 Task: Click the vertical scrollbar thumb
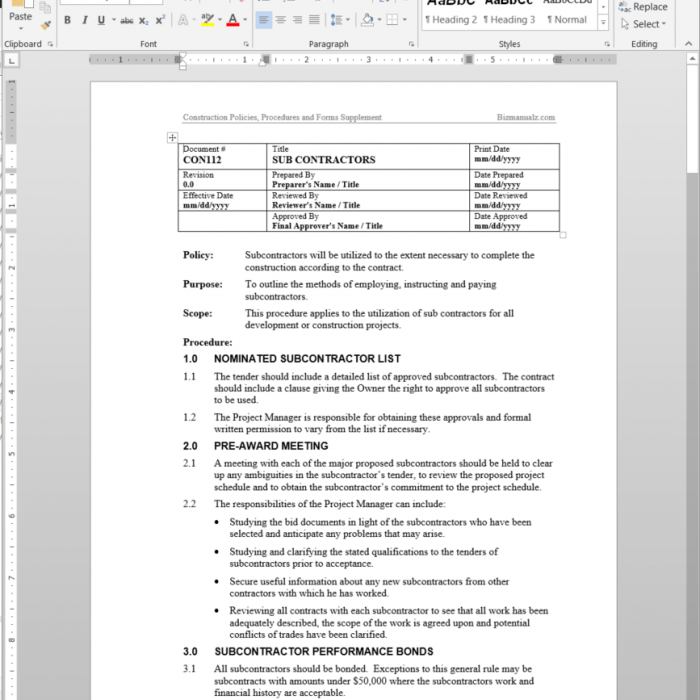click(x=692, y=118)
